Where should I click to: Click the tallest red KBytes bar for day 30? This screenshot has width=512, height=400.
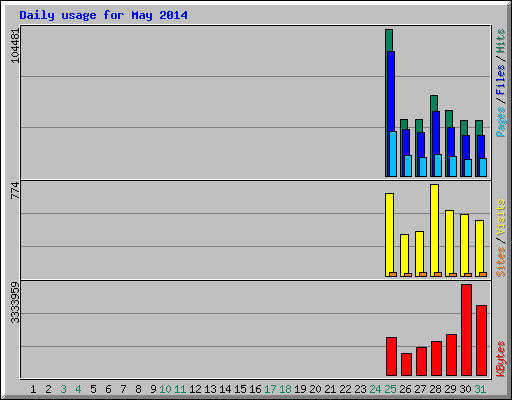click(x=466, y=330)
